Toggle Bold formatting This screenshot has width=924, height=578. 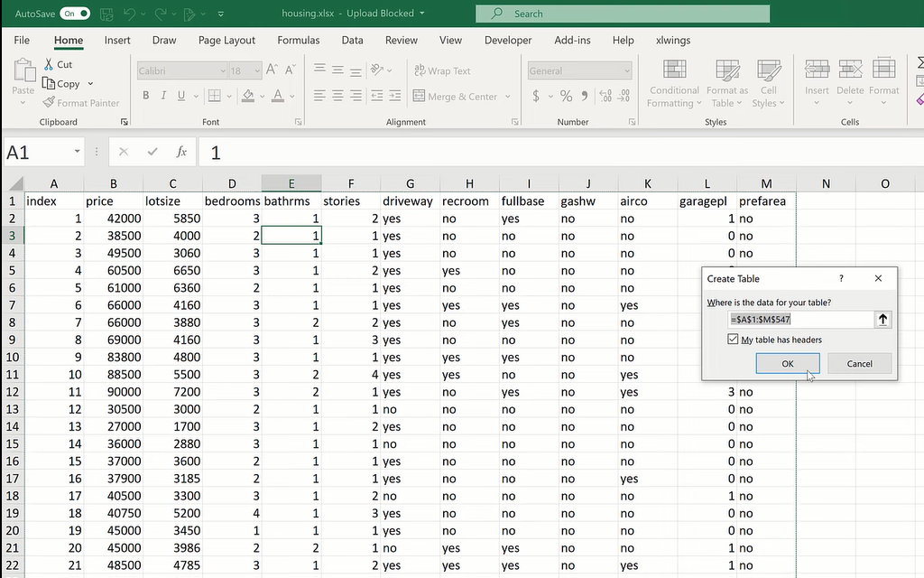tap(145, 96)
